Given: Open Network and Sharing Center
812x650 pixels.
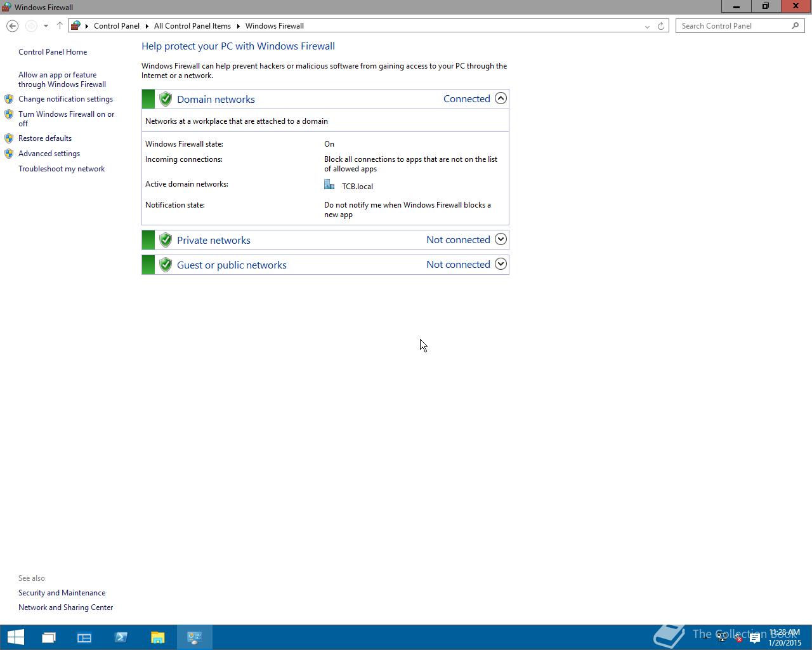Looking at the screenshot, I should point(65,607).
